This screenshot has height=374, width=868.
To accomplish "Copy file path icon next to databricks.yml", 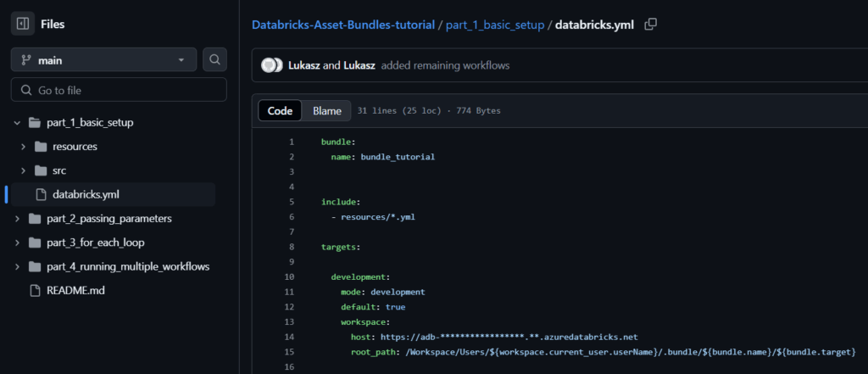I will 651,25.
